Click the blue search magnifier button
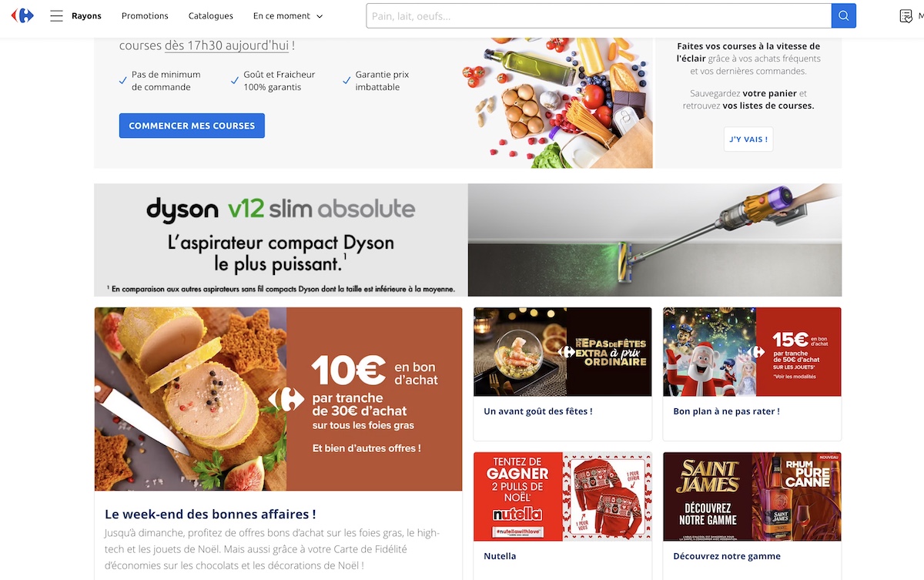The image size is (924, 580). click(x=844, y=15)
